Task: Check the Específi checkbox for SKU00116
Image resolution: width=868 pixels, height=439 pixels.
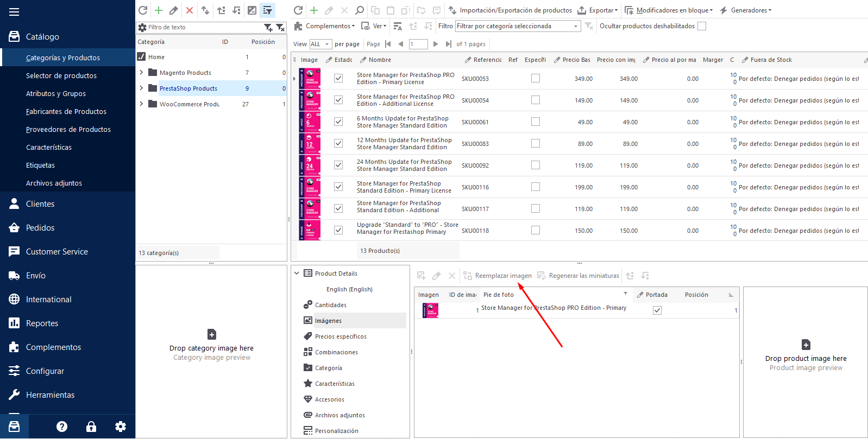Action: click(x=536, y=187)
